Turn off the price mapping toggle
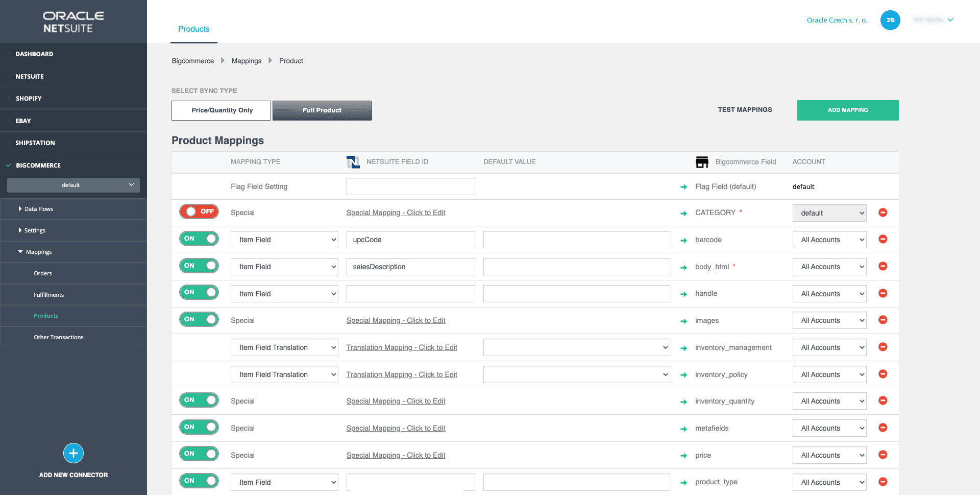 (x=199, y=454)
